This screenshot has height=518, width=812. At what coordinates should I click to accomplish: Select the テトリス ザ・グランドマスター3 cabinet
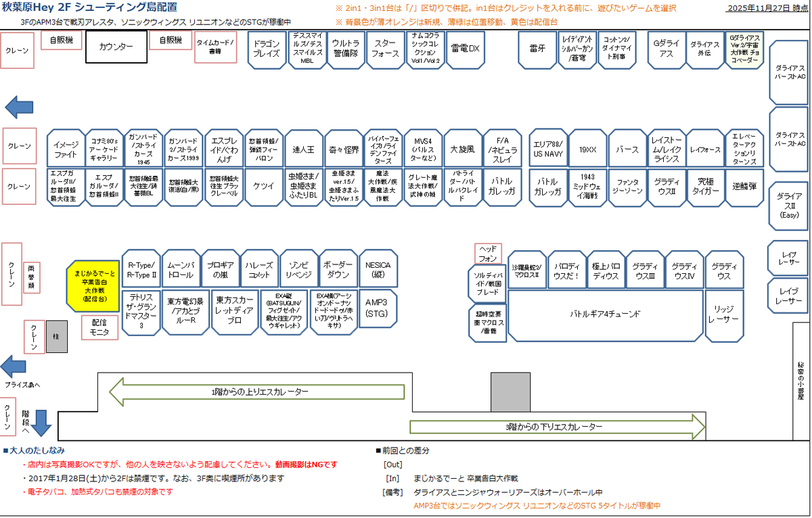141,312
